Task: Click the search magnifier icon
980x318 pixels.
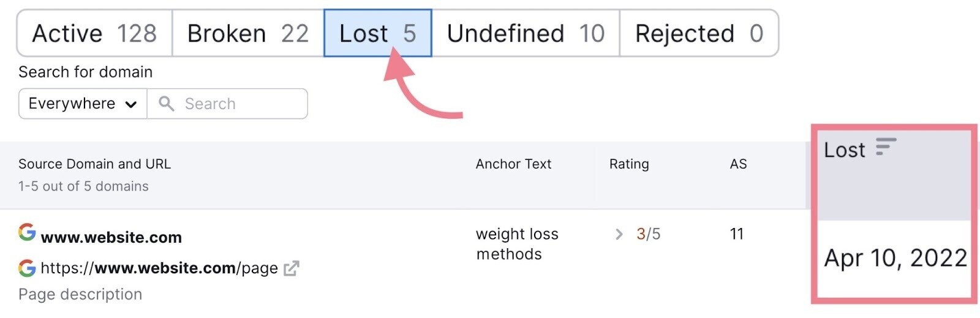Action: [x=166, y=103]
